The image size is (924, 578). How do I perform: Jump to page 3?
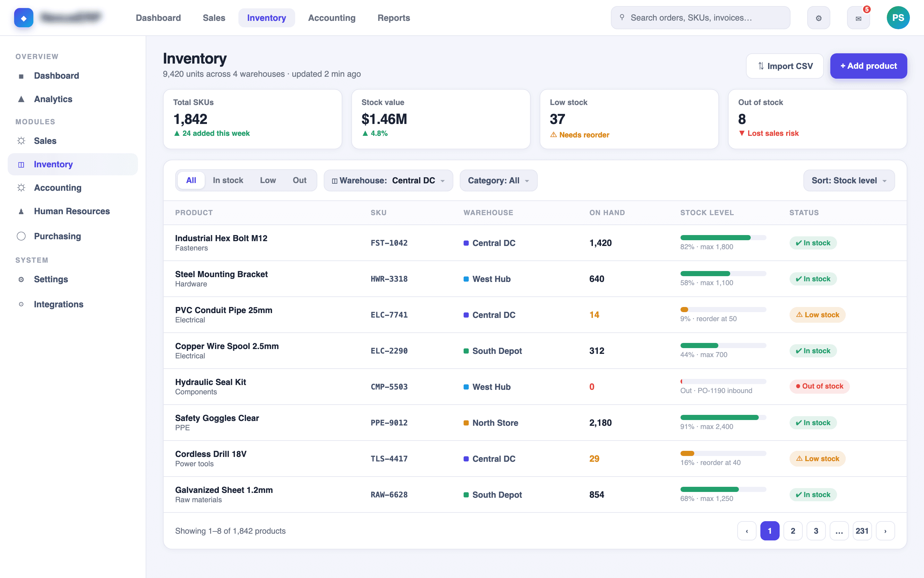pos(816,531)
